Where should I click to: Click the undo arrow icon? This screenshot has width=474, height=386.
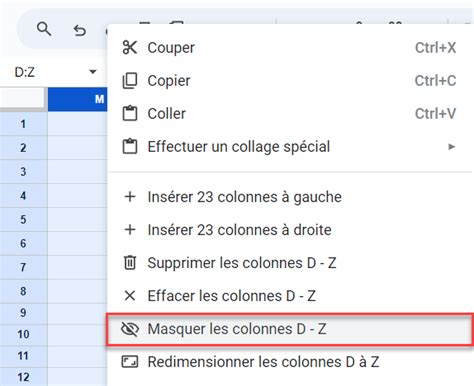tap(80, 30)
